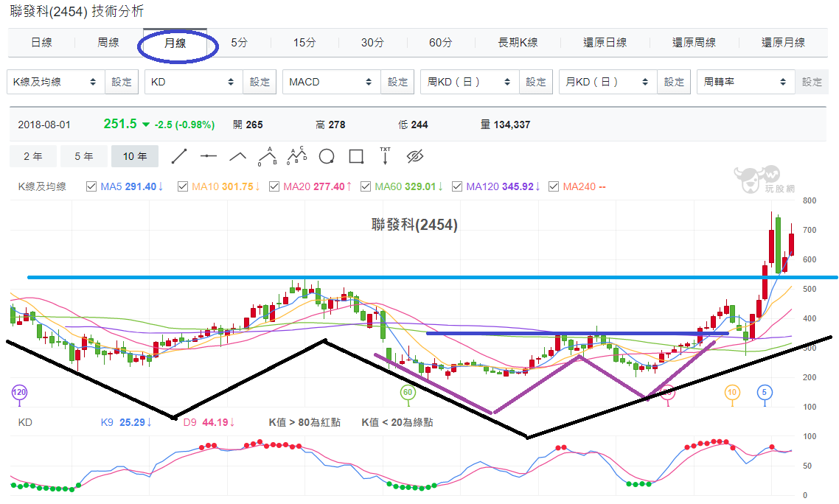Switch to the 還原周線 tab
The image size is (839, 504).
tap(694, 42)
